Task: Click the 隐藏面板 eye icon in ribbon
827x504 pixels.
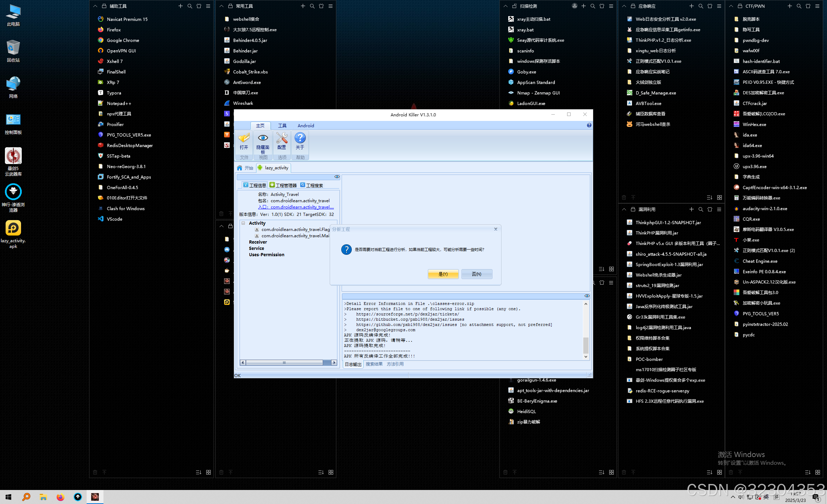Action: pos(263,138)
